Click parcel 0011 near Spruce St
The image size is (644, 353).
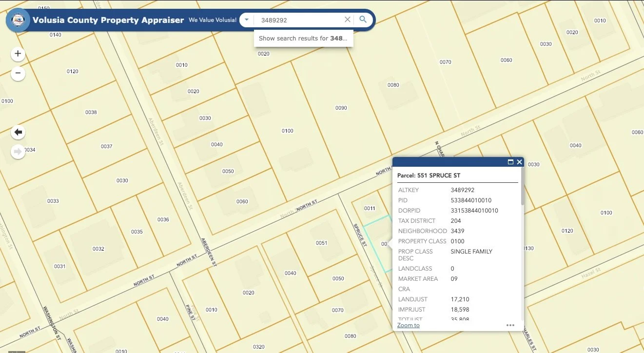370,208
